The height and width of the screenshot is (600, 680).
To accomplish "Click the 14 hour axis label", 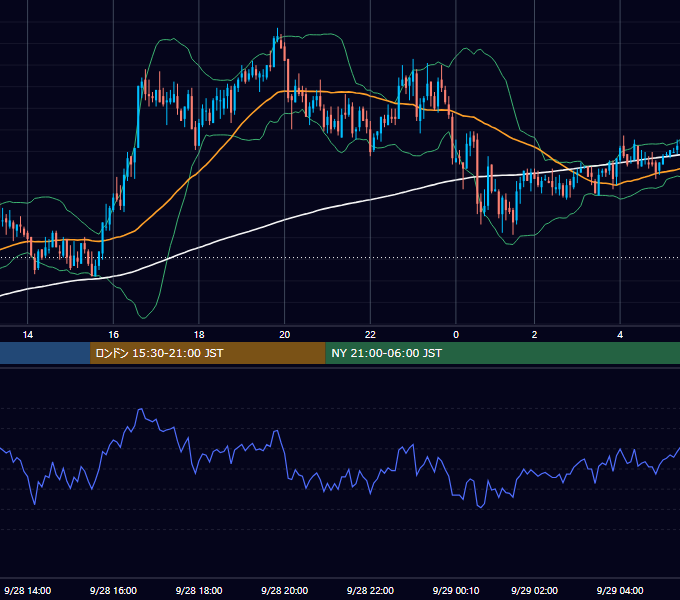I will click(x=28, y=335).
